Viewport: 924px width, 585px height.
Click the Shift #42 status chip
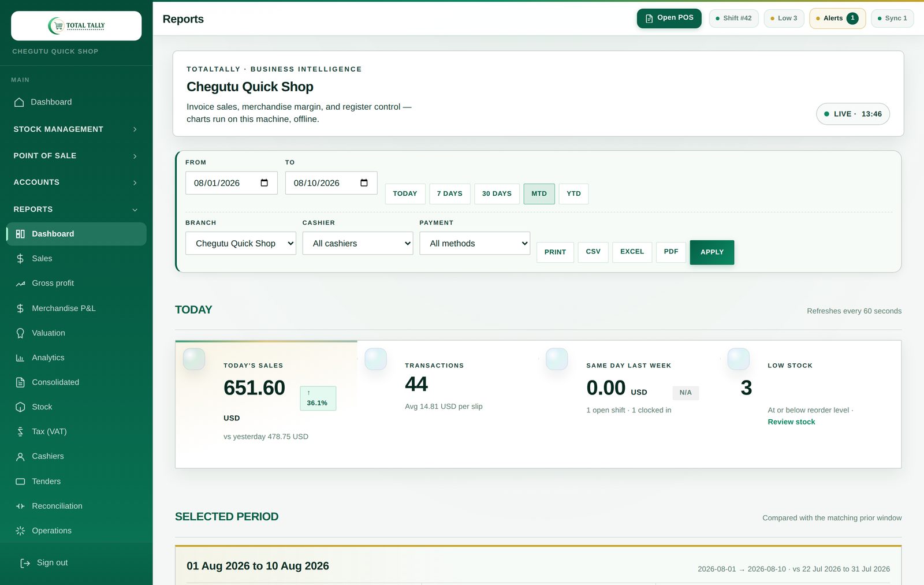(734, 18)
